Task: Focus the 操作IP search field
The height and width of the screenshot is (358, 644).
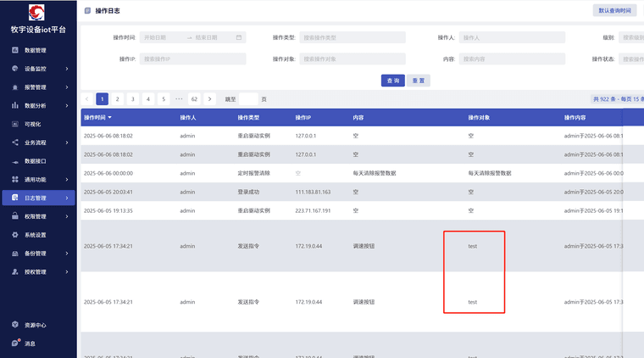Action: click(x=192, y=59)
